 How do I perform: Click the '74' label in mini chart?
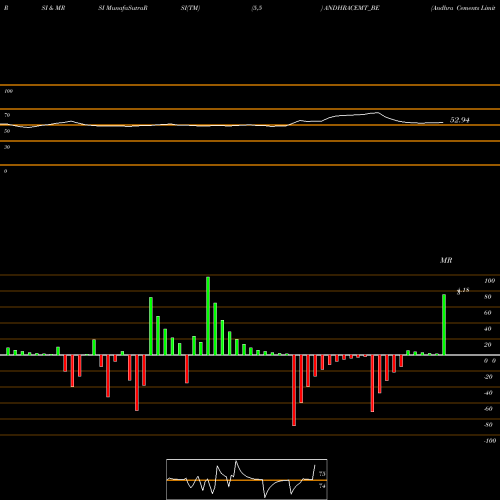322,486
